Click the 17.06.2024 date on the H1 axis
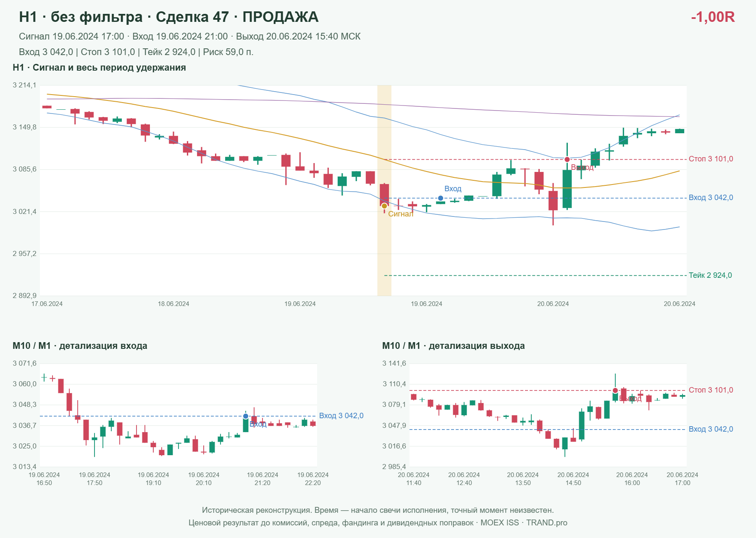The image size is (756, 538). 47,304
